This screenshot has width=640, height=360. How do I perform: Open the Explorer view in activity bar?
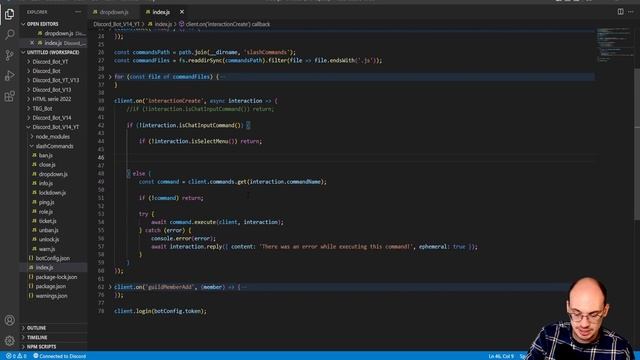click(x=9, y=14)
